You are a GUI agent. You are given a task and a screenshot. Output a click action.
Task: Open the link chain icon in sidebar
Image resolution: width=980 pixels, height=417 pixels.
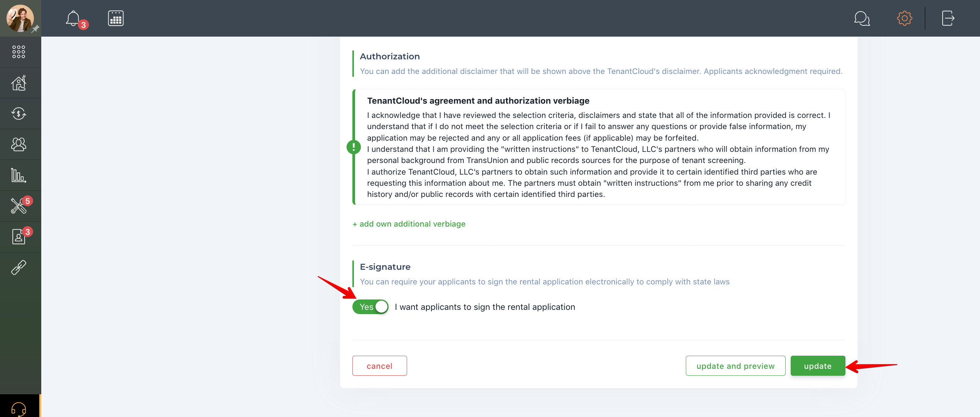tap(19, 267)
